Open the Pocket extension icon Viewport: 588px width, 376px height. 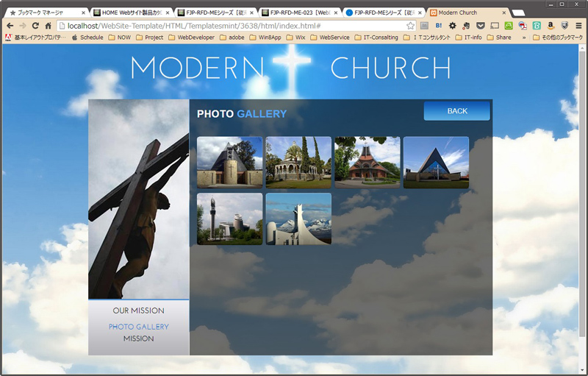point(481,25)
